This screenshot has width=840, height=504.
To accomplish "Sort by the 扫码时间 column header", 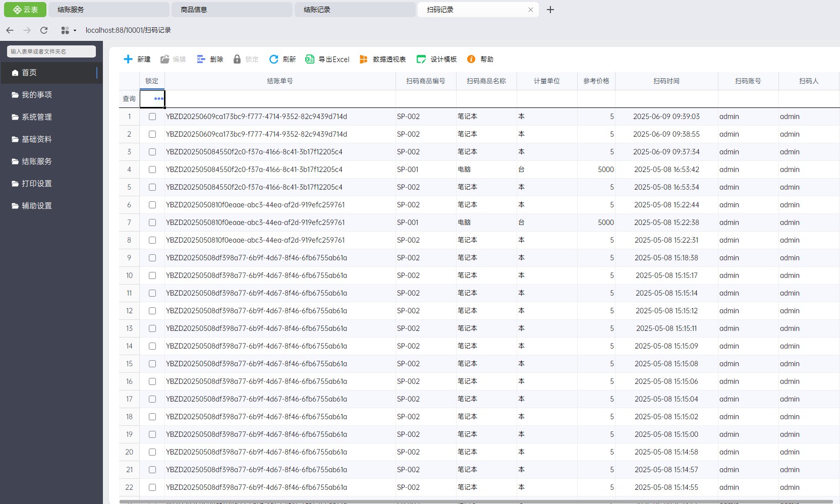I will [666, 81].
